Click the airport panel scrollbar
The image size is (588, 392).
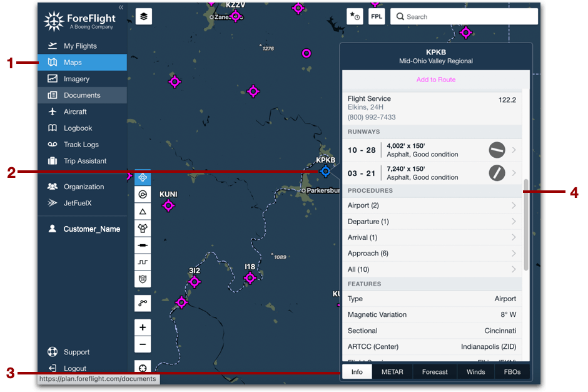pyautogui.click(x=525, y=225)
